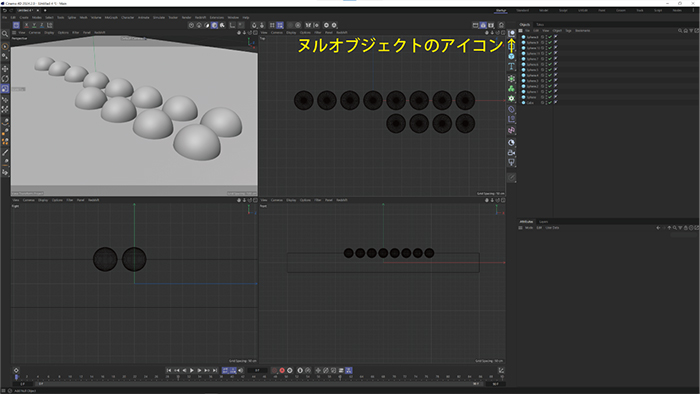700x394 pixels.
Task: Click the home icon above the object palette
Action: click(x=501, y=25)
